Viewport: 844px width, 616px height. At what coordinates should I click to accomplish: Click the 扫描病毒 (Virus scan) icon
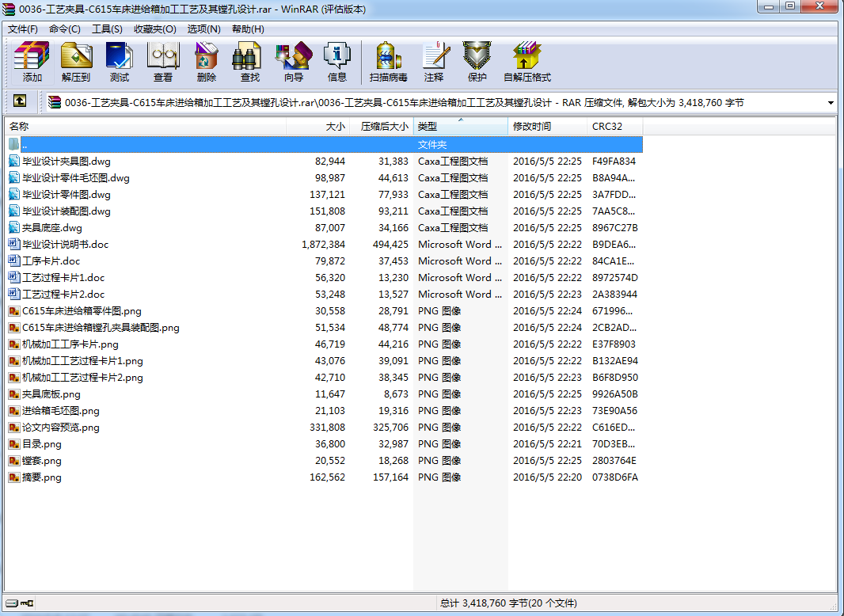coord(389,62)
